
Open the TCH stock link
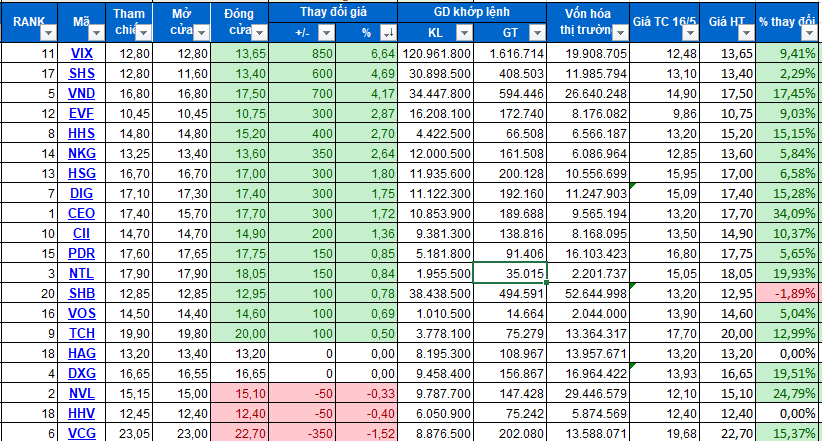(82, 333)
